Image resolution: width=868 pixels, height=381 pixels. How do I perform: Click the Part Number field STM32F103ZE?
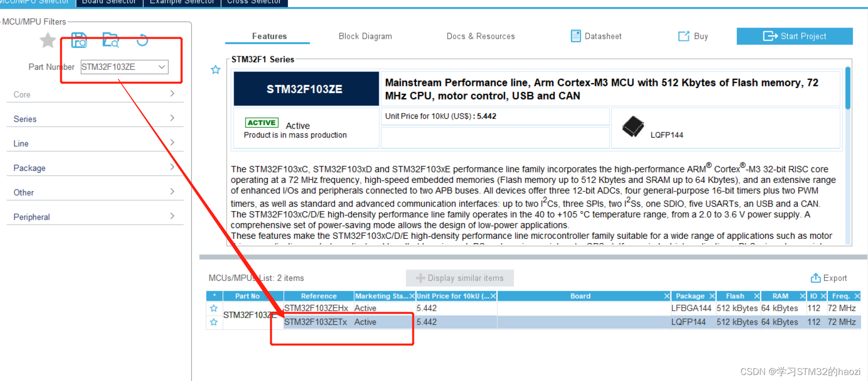pyautogui.click(x=124, y=67)
